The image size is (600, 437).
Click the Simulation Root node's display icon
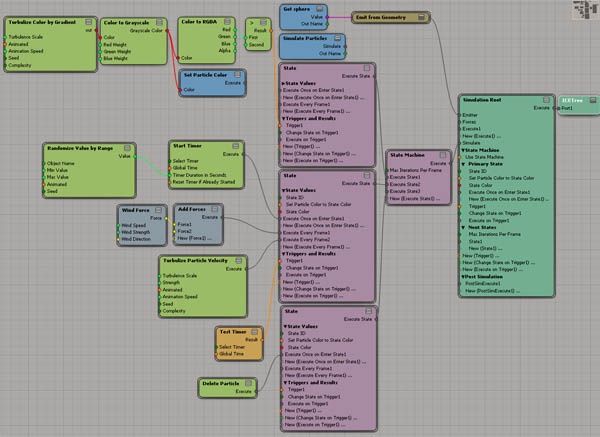[546, 100]
